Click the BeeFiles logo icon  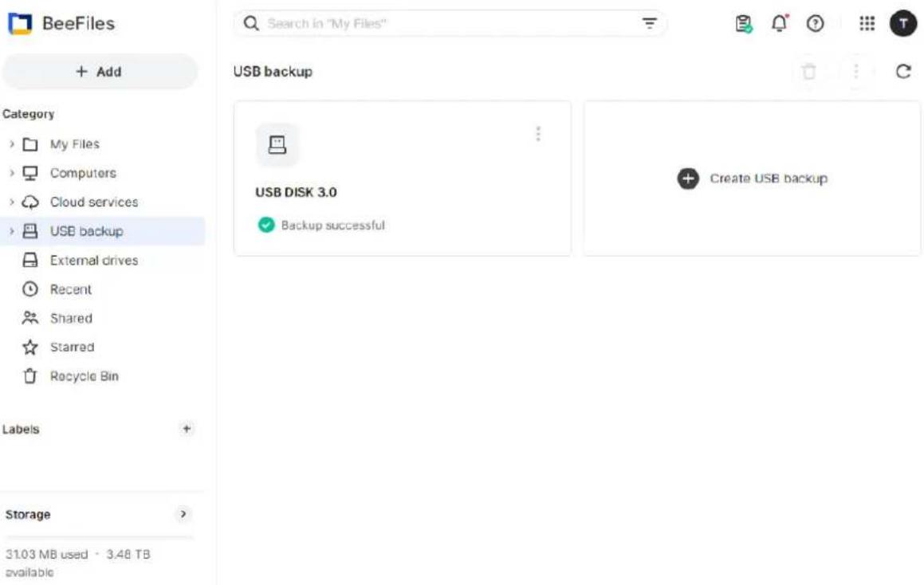20,24
